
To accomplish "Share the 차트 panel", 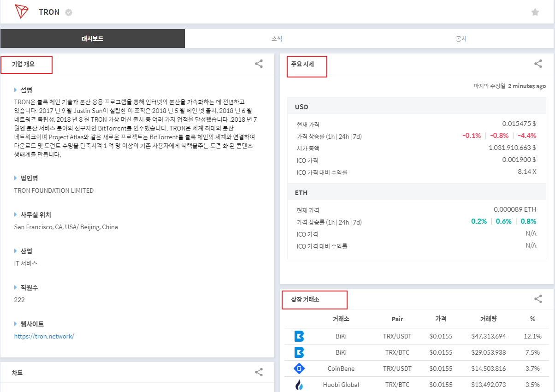I will [x=259, y=372].
